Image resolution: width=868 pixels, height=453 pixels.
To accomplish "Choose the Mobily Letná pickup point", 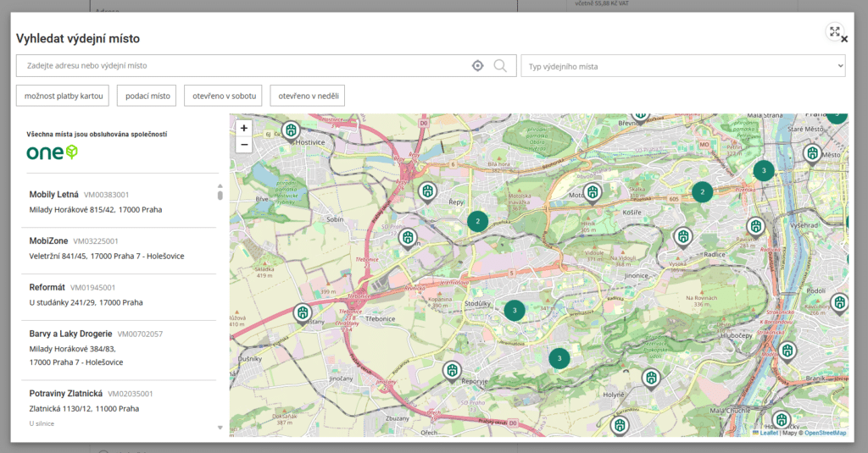I will pos(119,202).
